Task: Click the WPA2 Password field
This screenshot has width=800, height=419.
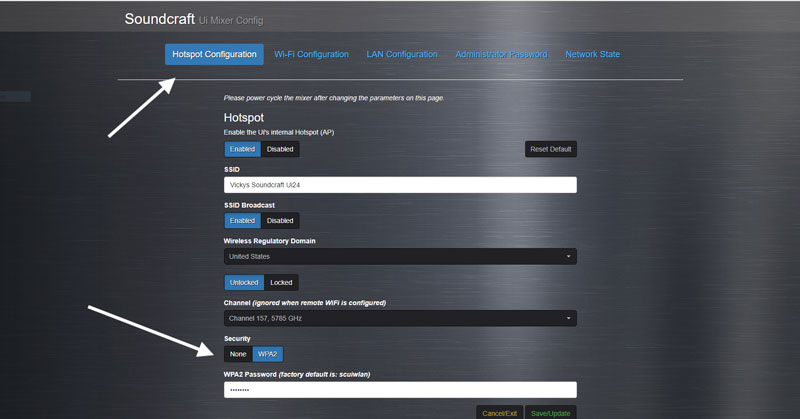Action: (400, 389)
